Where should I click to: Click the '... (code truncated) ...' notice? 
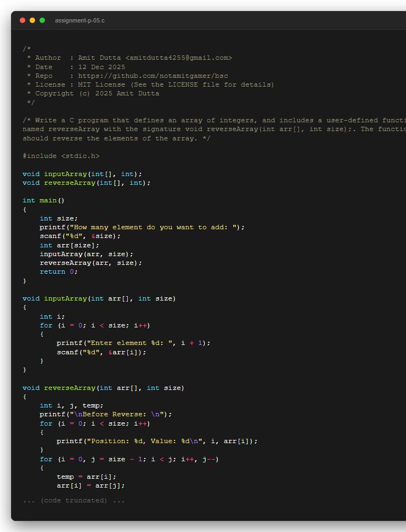click(74, 500)
